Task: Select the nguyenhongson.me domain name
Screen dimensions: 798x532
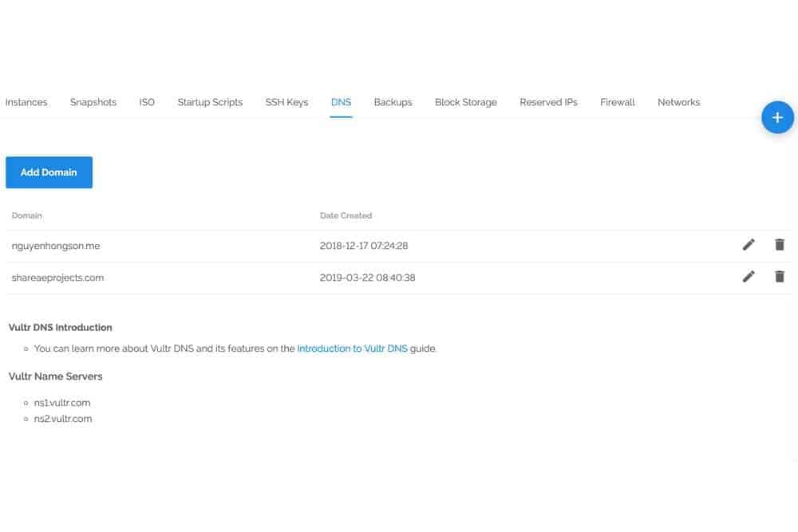Action: 56,246
